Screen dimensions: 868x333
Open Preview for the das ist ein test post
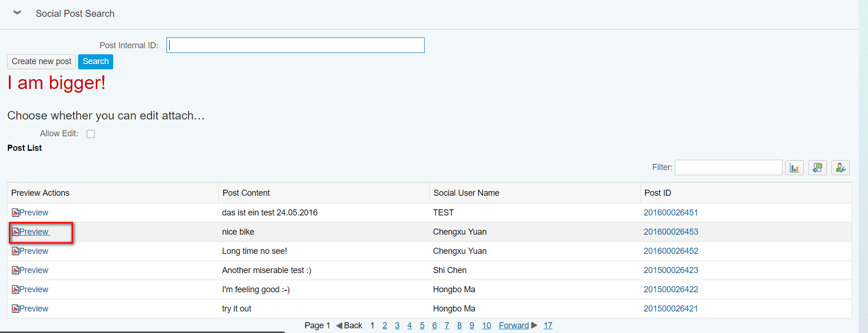(34, 213)
